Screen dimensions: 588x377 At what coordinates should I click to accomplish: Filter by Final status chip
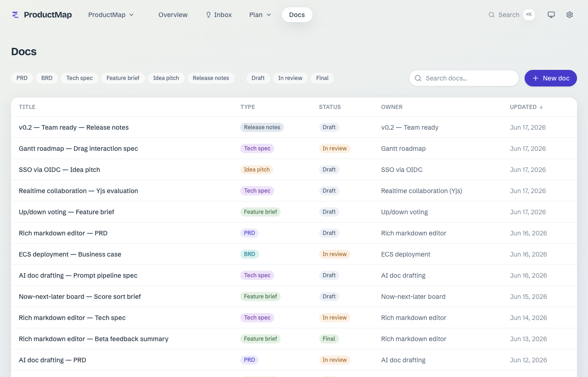(x=322, y=78)
